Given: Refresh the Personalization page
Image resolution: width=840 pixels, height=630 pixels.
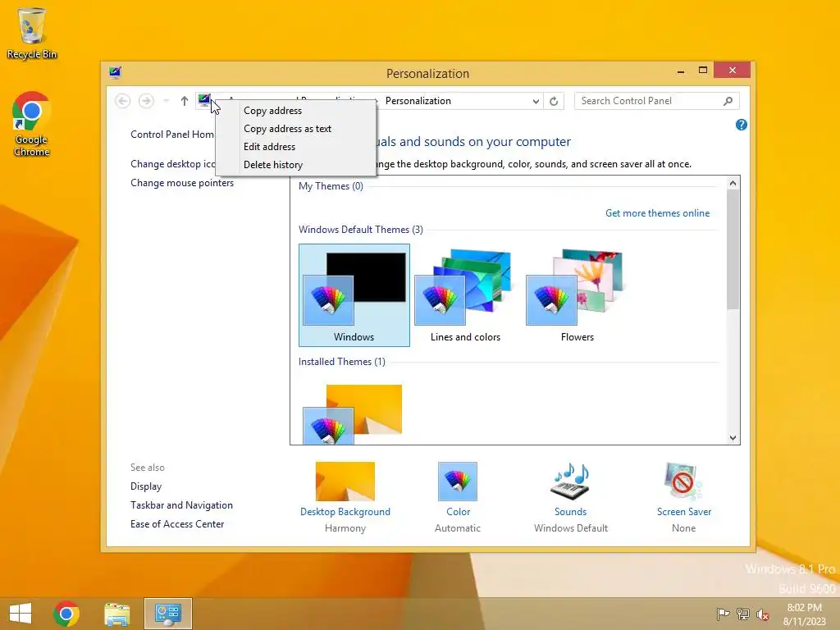Looking at the screenshot, I should pos(554,101).
